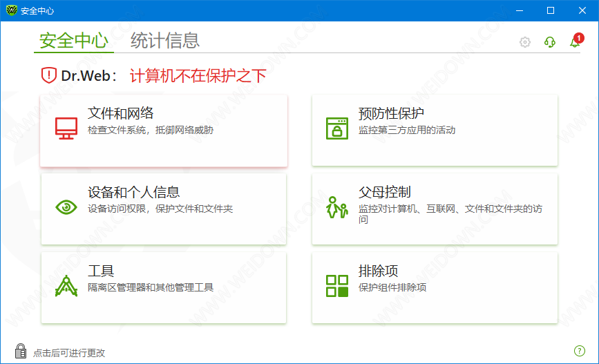Click the red monitor icon for 文件和网络
Screen dimensions: 599x364
[x=66, y=128]
